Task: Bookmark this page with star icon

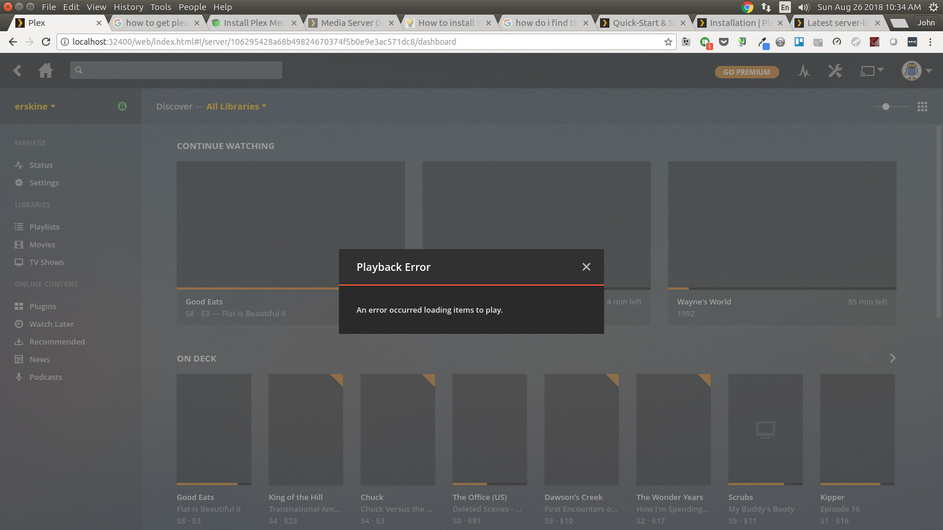Action: click(x=668, y=42)
